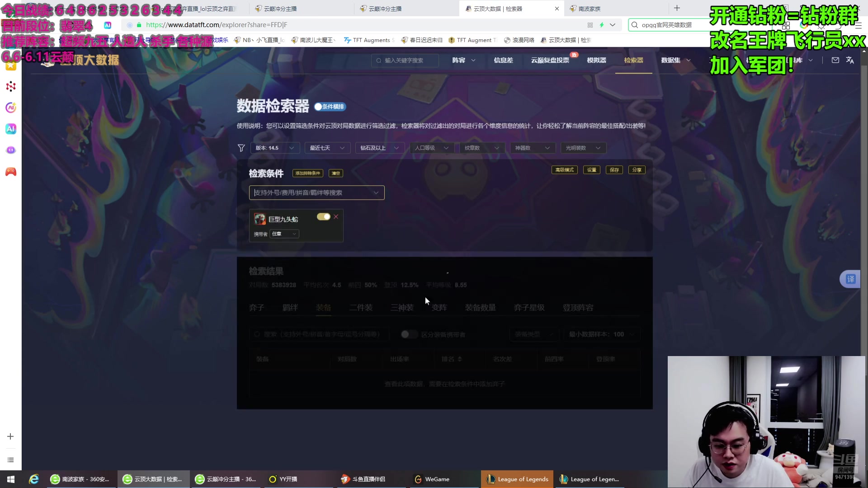
Task: Go to 信息差 in the top nav
Action: point(503,60)
